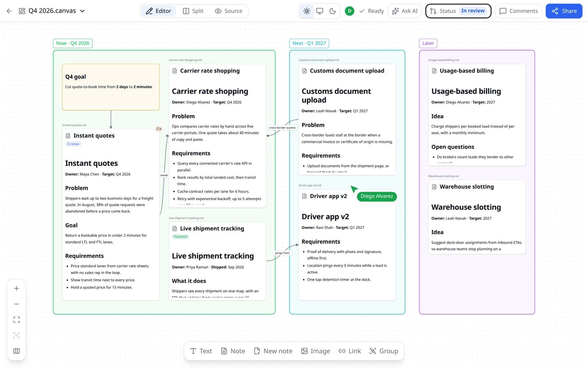The width and height of the screenshot is (588, 368).
Task: Switch to Editor view
Action: point(158,11)
